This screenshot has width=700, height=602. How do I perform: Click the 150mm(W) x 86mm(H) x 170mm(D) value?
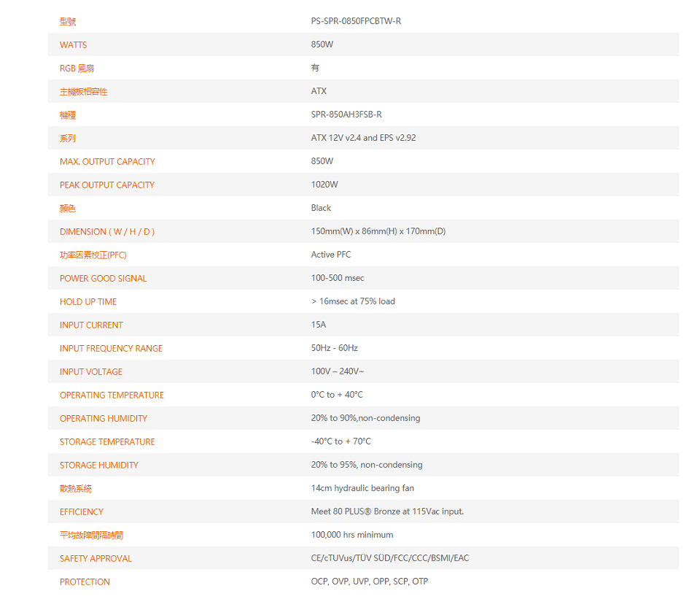tap(378, 231)
